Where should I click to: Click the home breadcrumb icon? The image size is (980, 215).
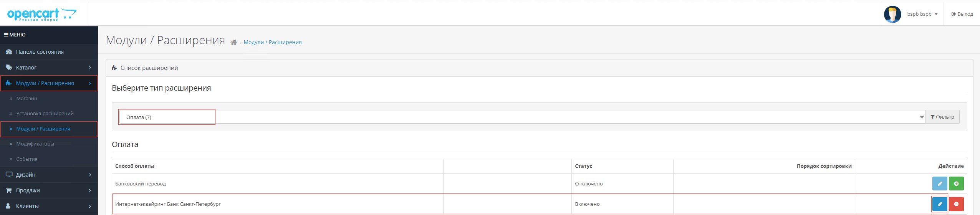point(233,42)
